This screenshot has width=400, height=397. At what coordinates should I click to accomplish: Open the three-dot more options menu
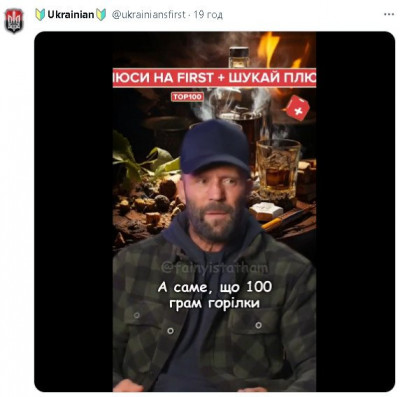389,15
